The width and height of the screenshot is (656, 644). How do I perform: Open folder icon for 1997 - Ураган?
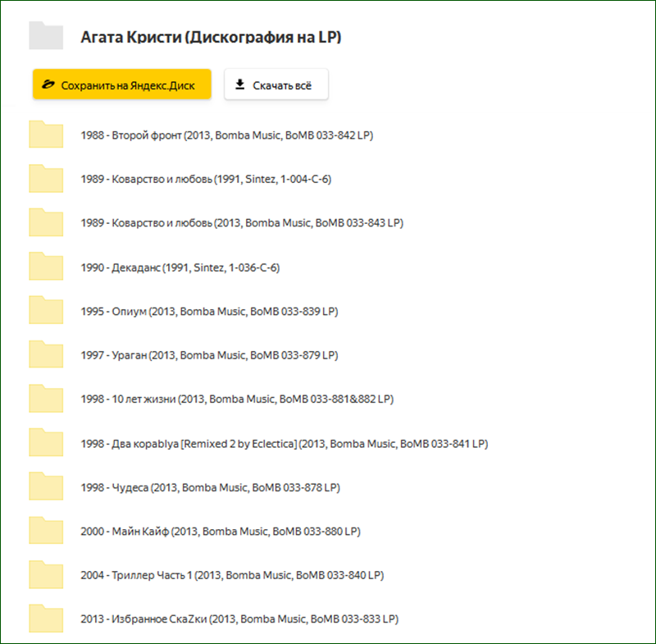46,354
